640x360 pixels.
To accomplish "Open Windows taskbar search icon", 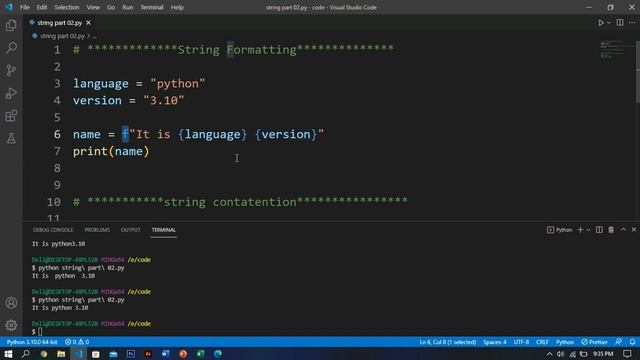I will [25, 353].
